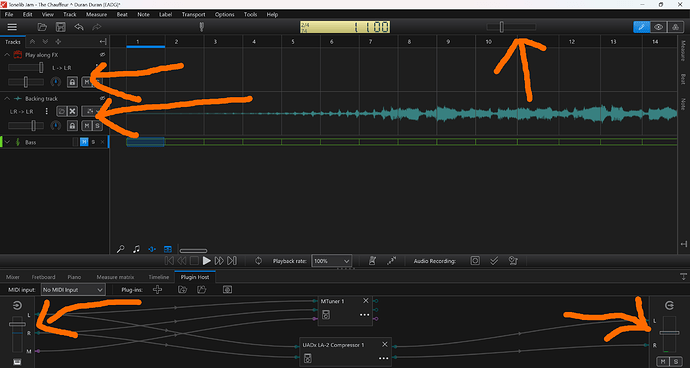
Task: Open the MIDI input dropdown
Action: tap(73, 290)
